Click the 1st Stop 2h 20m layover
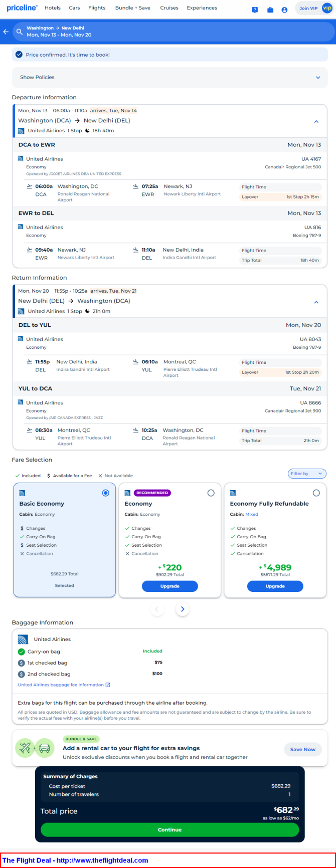 click(x=302, y=372)
